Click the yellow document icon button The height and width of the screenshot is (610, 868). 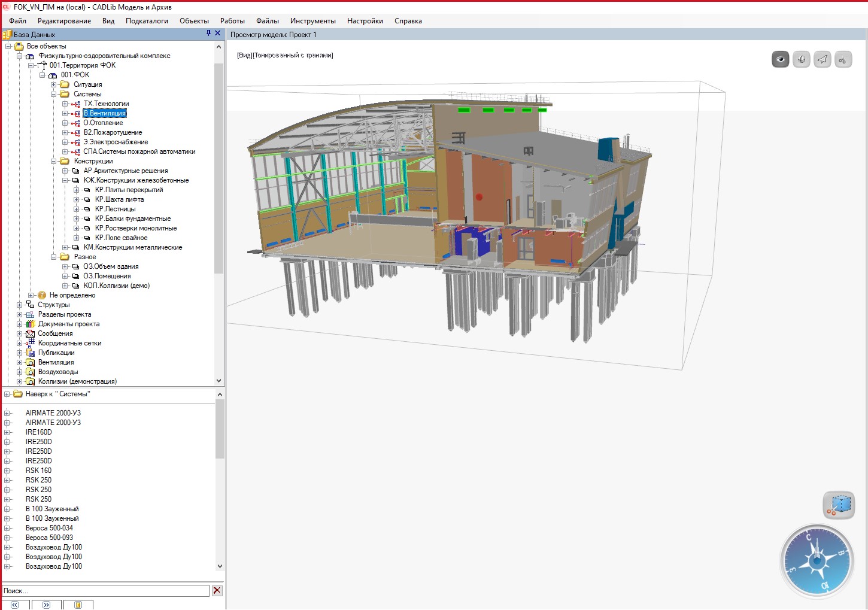(78, 605)
